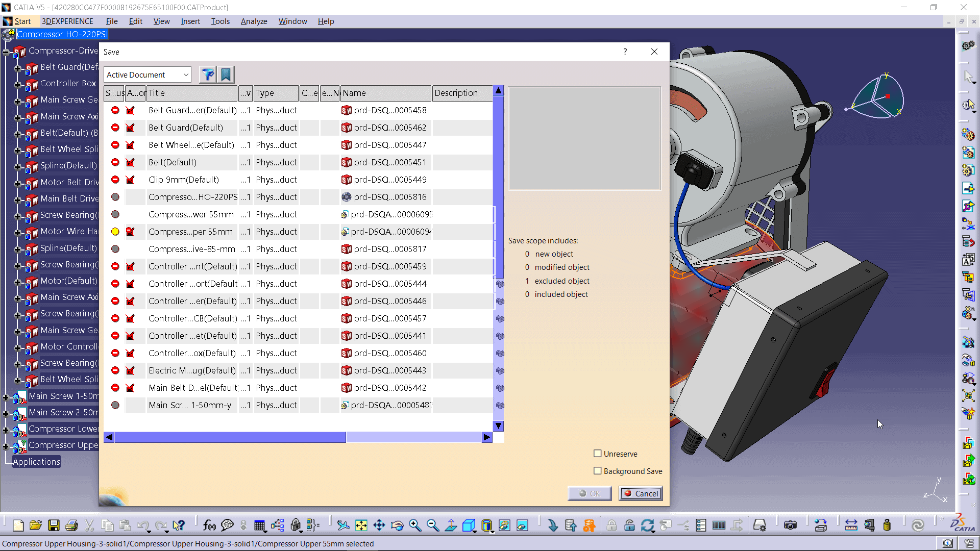Click the Print toolbar icon
980x551 pixels.
72,525
